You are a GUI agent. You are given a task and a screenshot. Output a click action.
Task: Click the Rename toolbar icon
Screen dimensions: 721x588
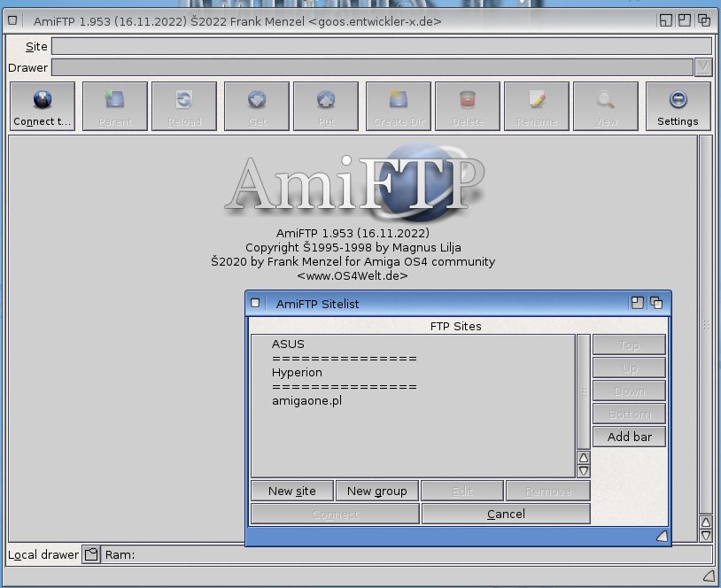(x=537, y=99)
